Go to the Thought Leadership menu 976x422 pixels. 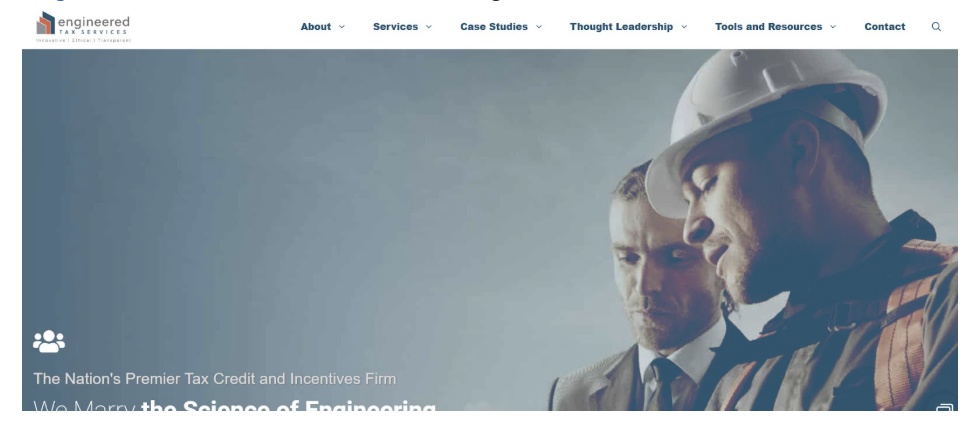click(621, 27)
